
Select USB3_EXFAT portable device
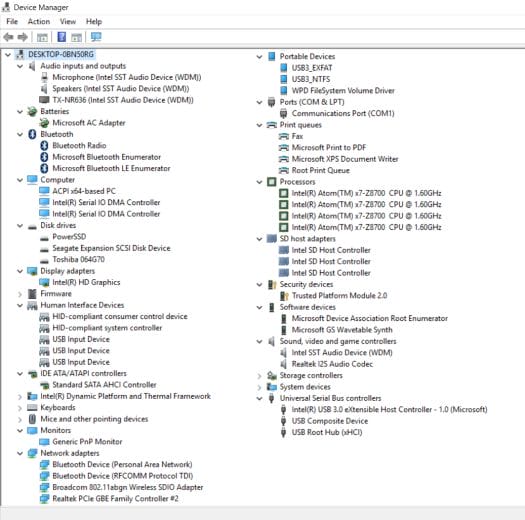point(312,68)
